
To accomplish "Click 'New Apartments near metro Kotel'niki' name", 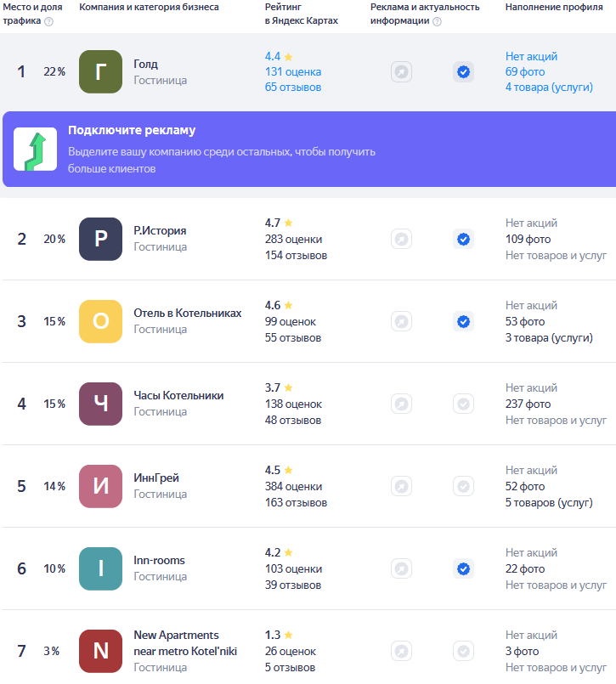I will (x=185, y=643).
